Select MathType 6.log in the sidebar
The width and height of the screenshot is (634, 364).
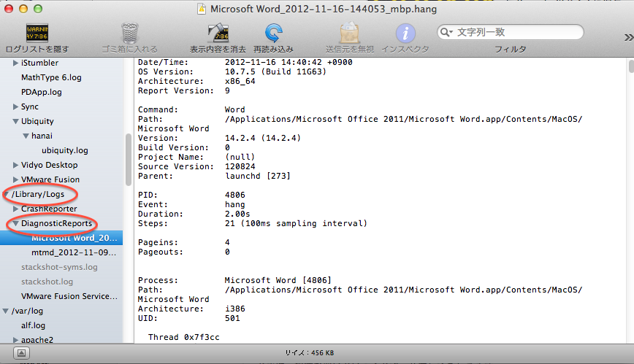pyautogui.click(x=51, y=77)
